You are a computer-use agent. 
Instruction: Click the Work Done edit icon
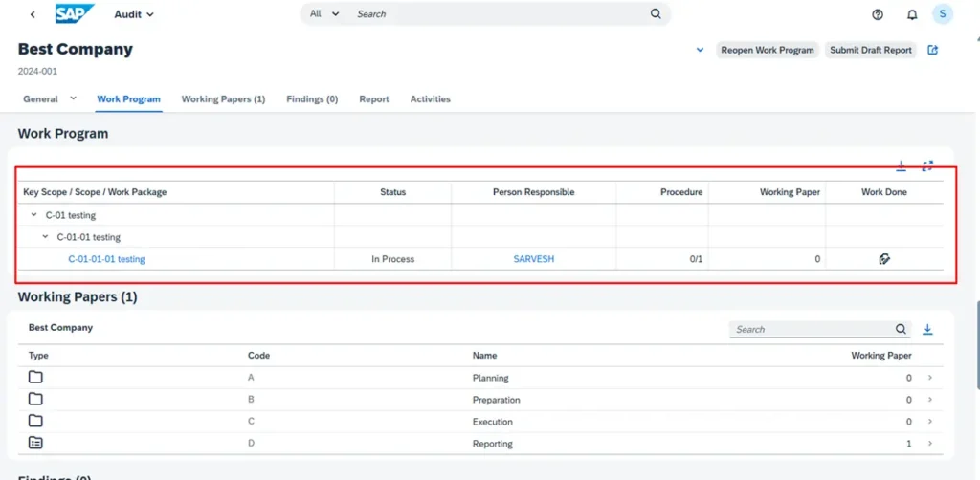coord(884,259)
